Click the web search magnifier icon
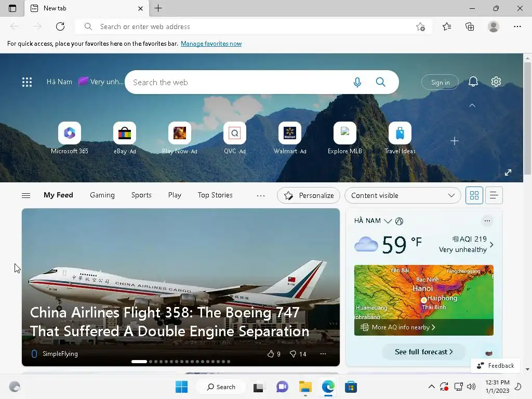 381,82
